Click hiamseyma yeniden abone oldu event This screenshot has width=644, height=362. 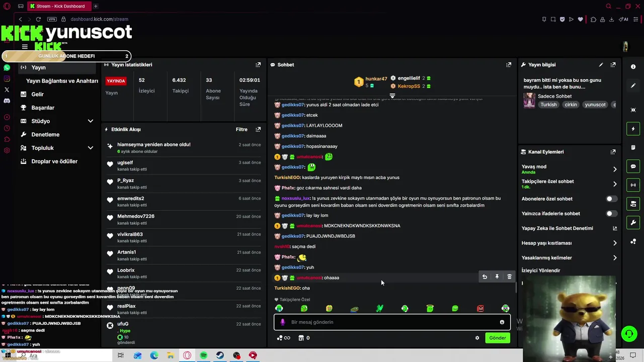click(184, 148)
